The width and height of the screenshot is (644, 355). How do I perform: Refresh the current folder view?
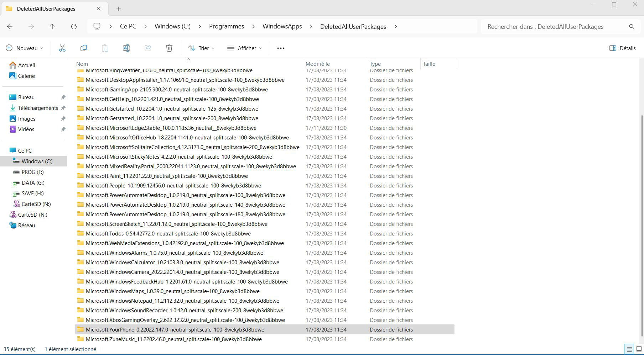click(x=74, y=26)
